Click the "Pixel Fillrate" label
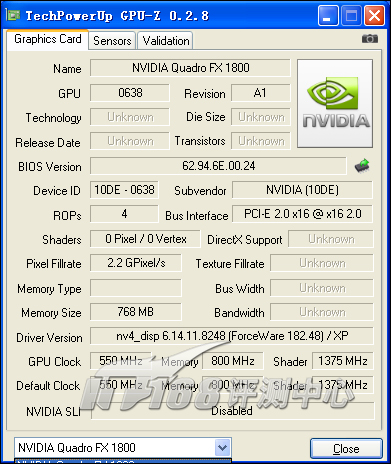This screenshot has height=464, width=391. [x=54, y=264]
